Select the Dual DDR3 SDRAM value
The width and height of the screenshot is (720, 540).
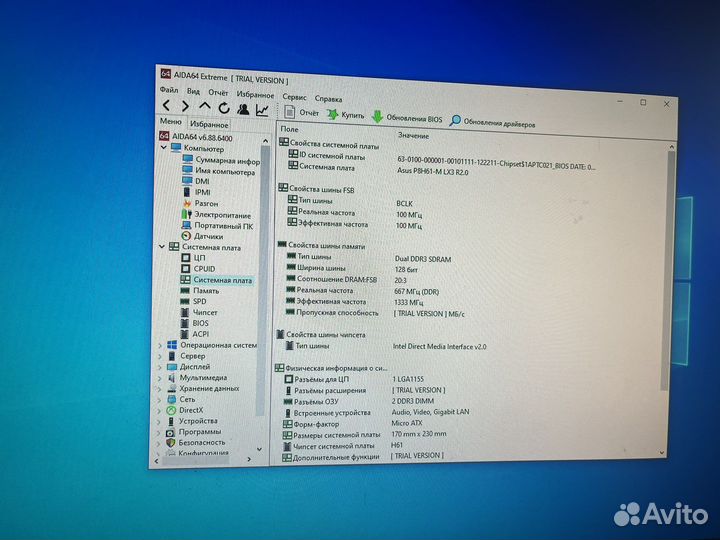click(423, 259)
